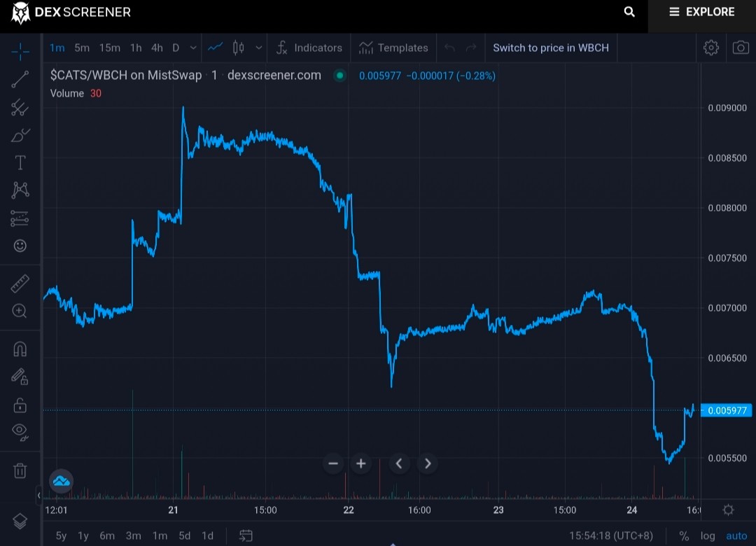
Task: Open chart settings gear icon
Action: [x=710, y=48]
